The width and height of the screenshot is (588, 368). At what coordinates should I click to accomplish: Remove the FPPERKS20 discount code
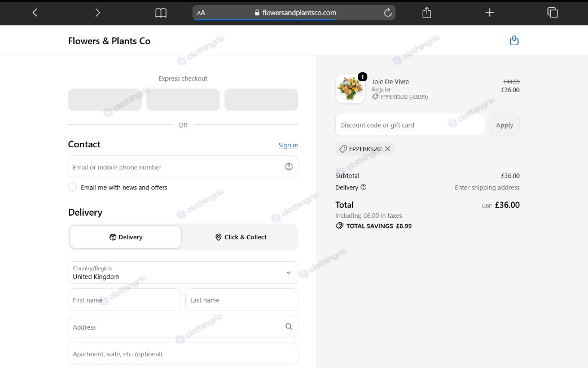click(x=388, y=149)
